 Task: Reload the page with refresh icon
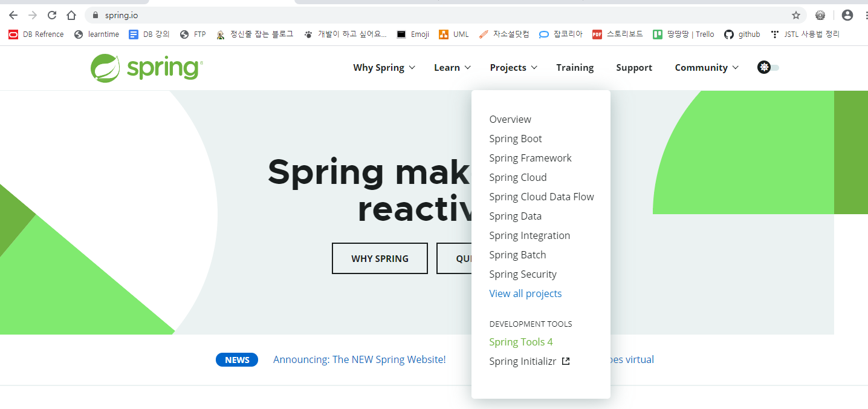coord(52,15)
